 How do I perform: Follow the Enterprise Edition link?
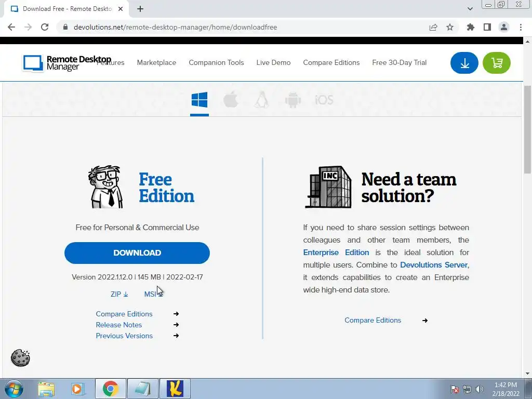pyautogui.click(x=336, y=252)
